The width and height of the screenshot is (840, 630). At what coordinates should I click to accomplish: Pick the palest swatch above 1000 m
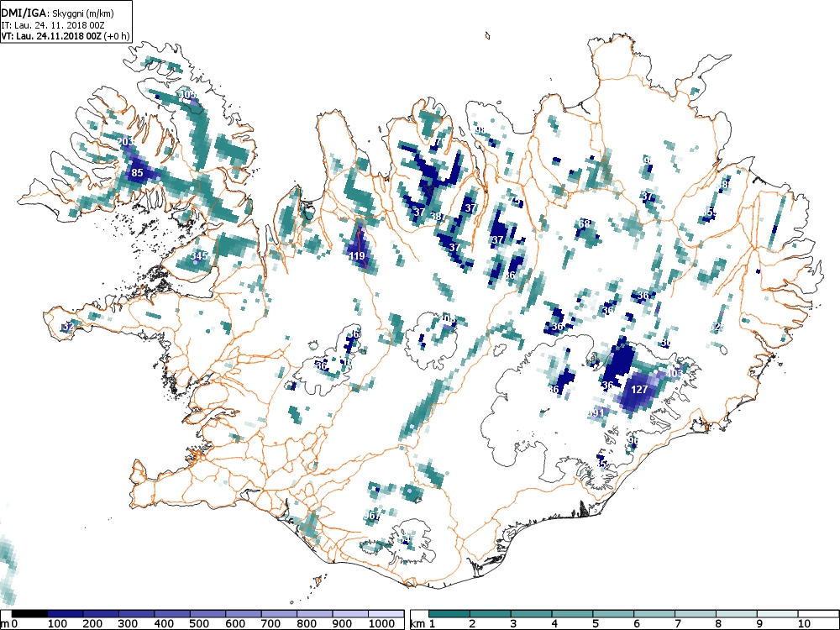(x=386, y=614)
